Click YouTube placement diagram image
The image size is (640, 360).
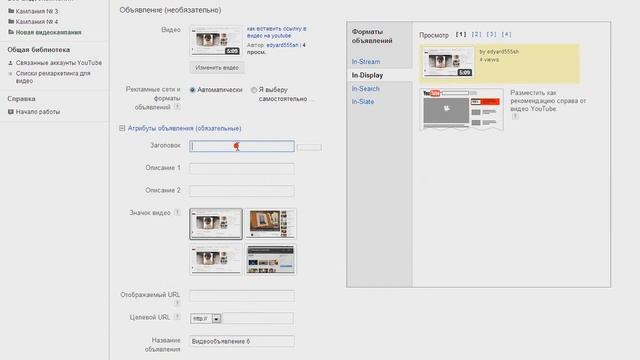click(x=462, y=109)
